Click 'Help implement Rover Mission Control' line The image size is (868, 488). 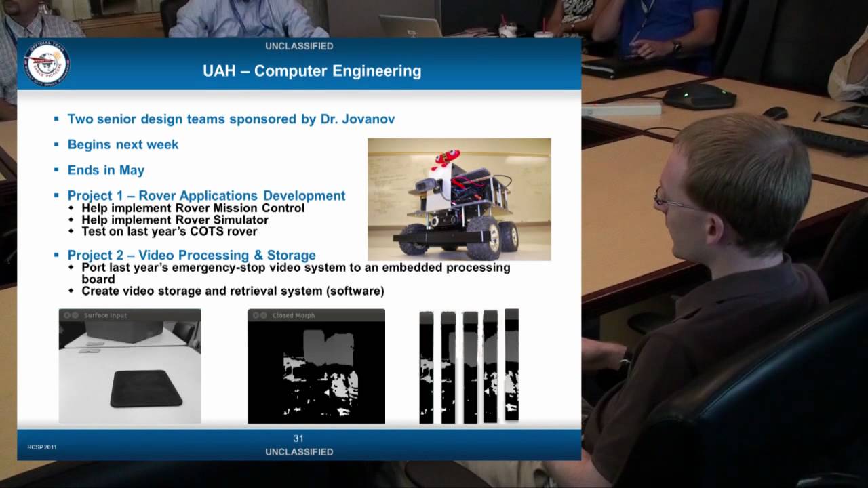click(193, 208)
